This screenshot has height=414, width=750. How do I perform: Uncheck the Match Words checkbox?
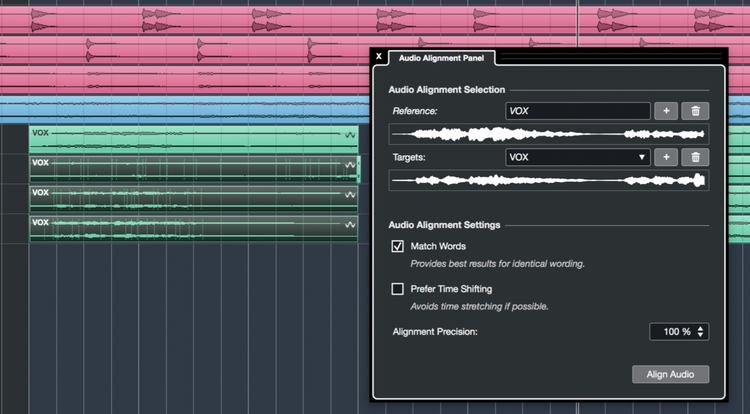point(397,246)
